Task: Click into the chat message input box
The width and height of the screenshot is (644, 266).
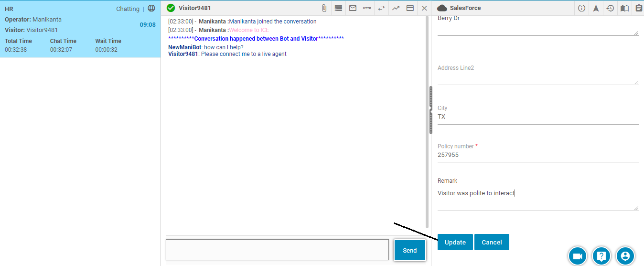Action: coord(277,250)
